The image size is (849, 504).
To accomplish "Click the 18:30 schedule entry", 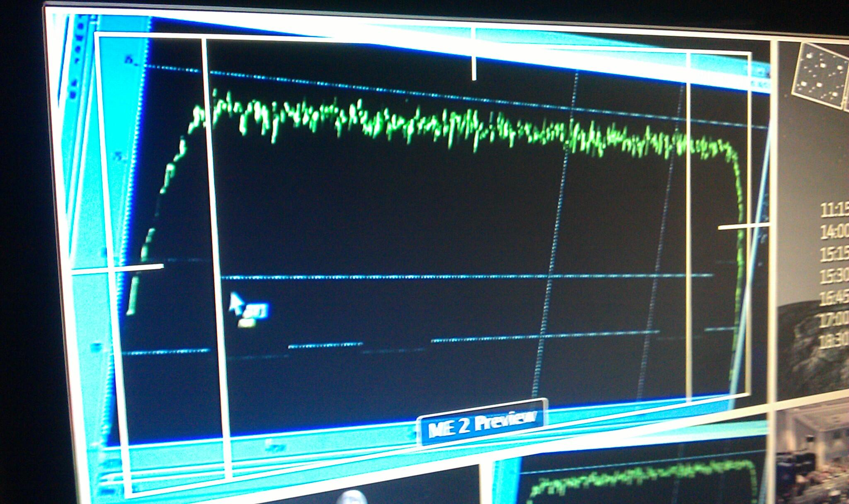I will pyautogui.click(x=834, y=341).
